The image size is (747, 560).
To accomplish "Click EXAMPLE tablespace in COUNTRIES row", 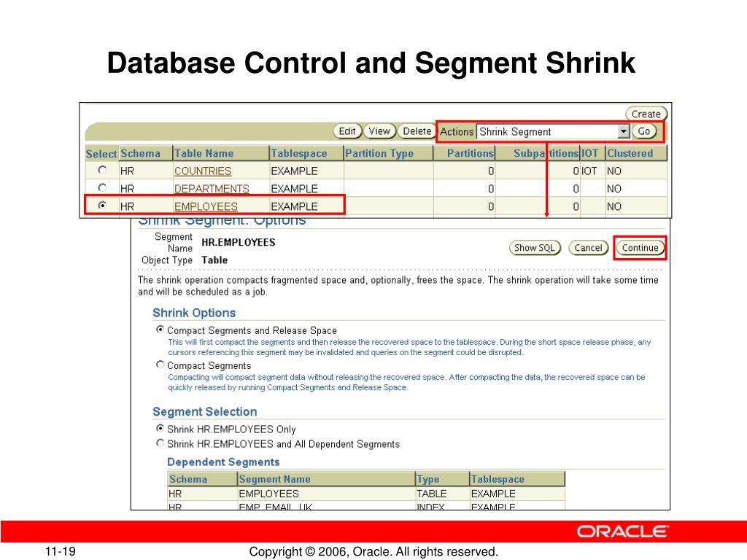I will (294, 171).
